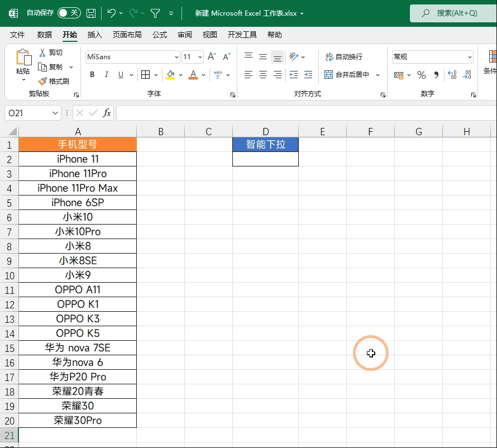Expand the number format dropdown
The height and width of the screenshot is (448, 497).
coord(469,57)
